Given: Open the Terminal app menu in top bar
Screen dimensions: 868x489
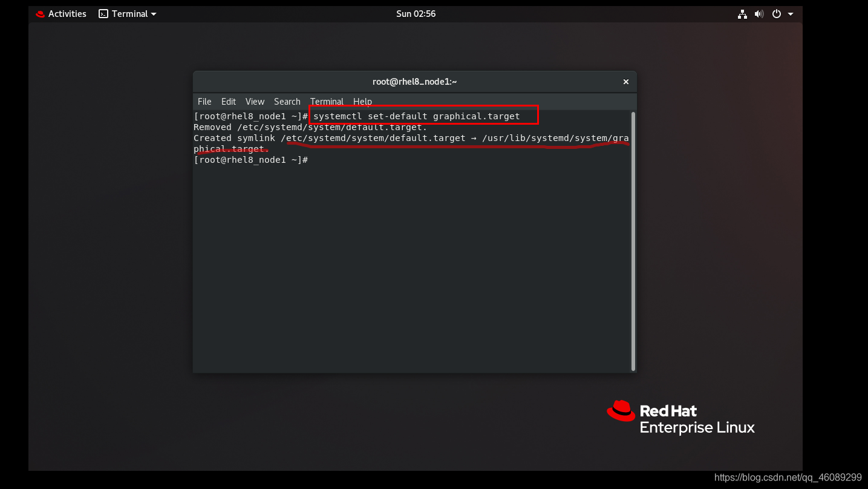Looking at the screenshot, I should pyautogui.click(x=128, y=14).
